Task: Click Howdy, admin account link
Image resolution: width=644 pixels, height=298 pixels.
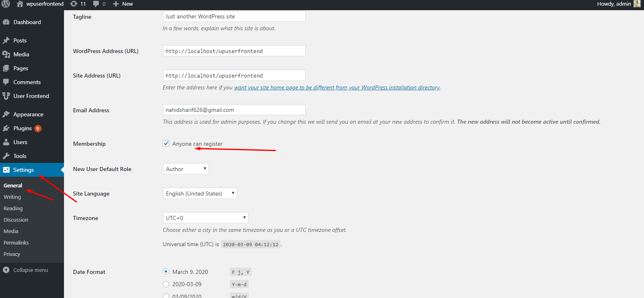Action: (x=614, y=4)
